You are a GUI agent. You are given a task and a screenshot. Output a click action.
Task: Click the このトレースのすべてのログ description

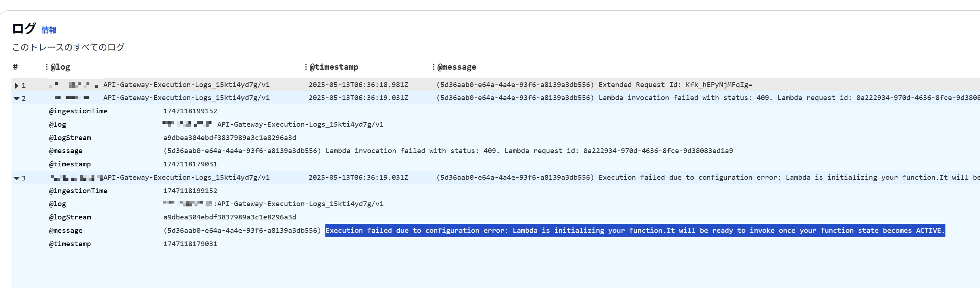coord(68,47)
